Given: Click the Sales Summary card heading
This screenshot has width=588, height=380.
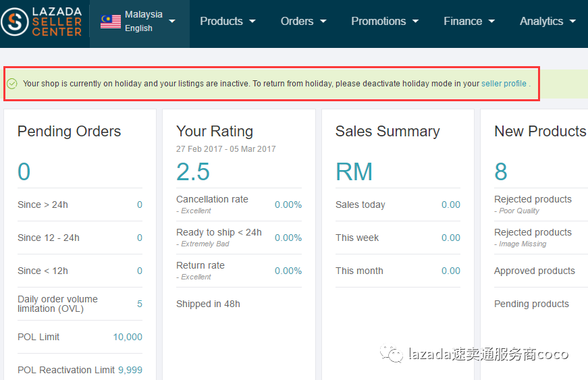Looking at the screenshot, I should pyautogui.click(x=387, y=132).
